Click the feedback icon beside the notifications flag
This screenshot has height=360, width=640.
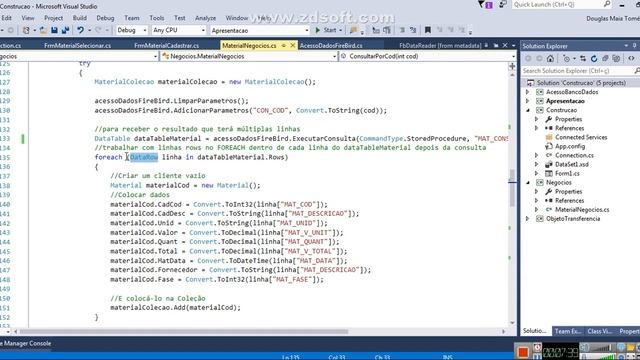503,4
